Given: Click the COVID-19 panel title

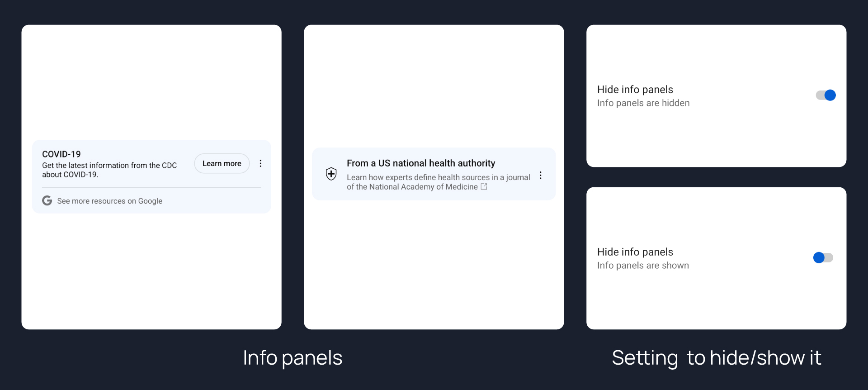Looking at the screenshot, I should click(x=61, y=154).
